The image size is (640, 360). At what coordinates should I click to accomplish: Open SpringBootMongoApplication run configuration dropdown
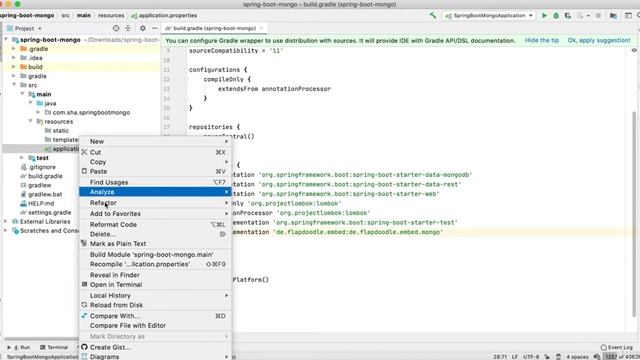tap(489, 16)
